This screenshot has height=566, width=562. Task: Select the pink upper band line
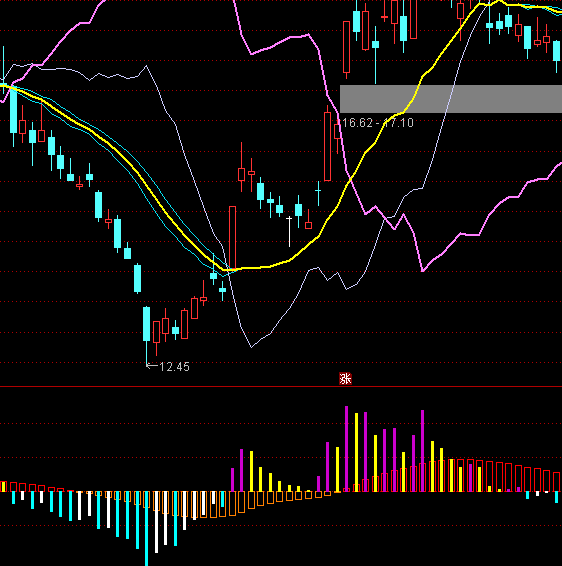tap(282, 42)
